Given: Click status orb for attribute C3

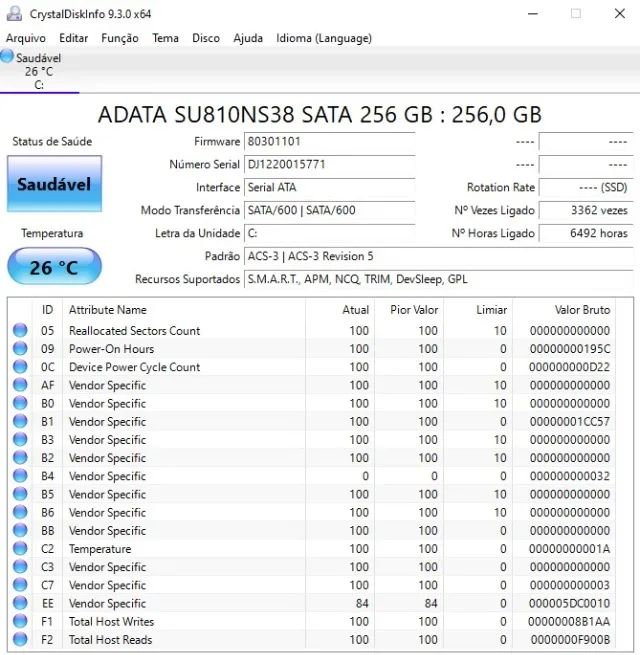Looking at the screenshot, I should click(20, 566).
